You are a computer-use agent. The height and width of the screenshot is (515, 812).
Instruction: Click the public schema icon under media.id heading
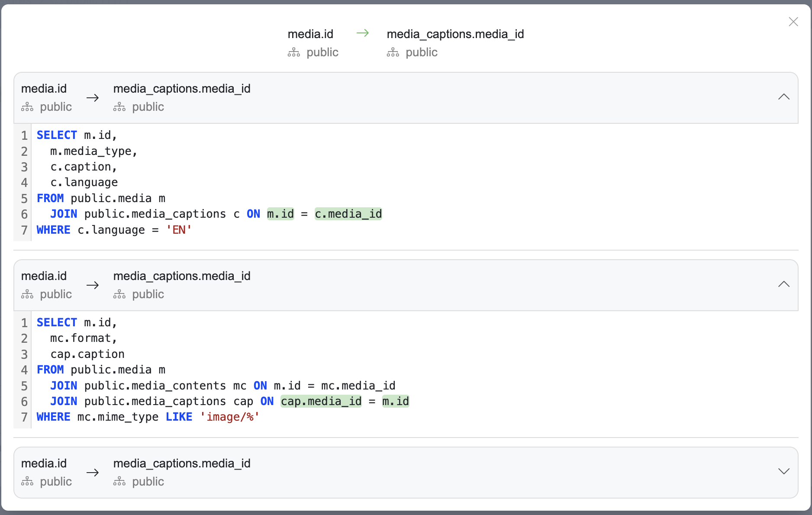pyautogui.click(x=294, y=52)
